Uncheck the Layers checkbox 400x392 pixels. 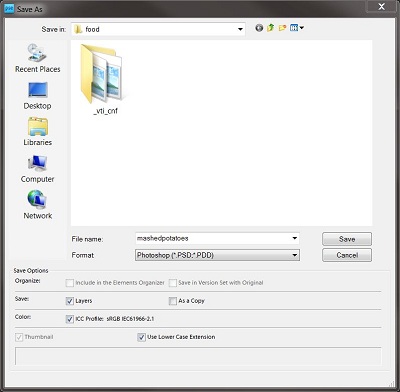coord(70,301)
